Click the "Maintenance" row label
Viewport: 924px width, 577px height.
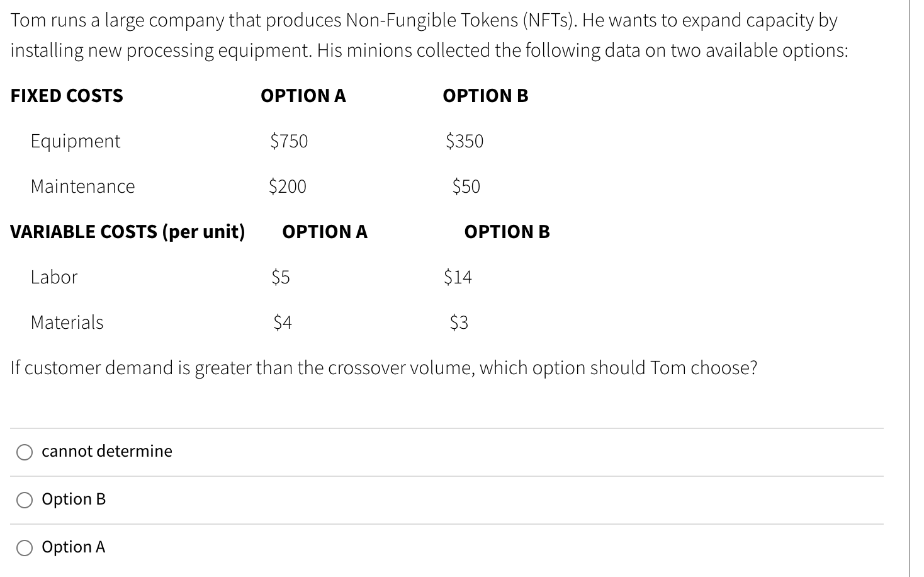click(82, 186)
